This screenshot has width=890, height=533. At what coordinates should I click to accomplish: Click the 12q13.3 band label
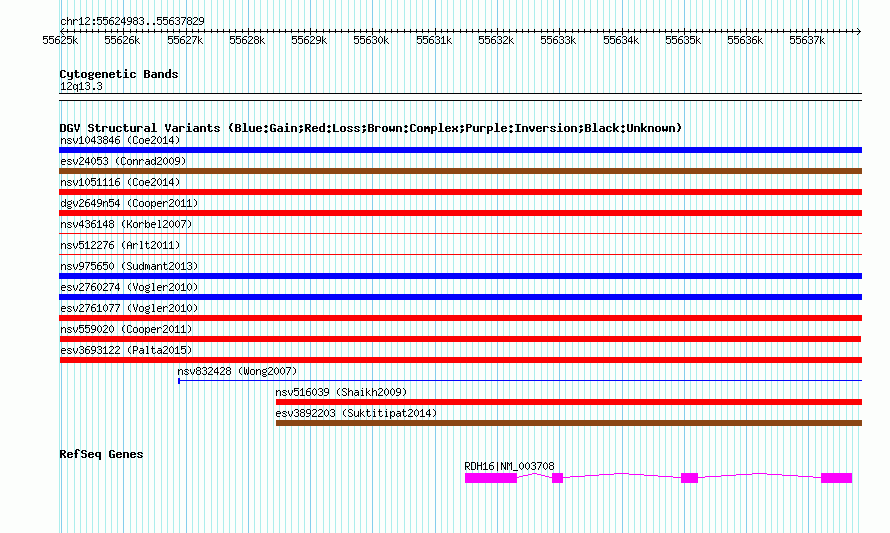tap(81, 86)
